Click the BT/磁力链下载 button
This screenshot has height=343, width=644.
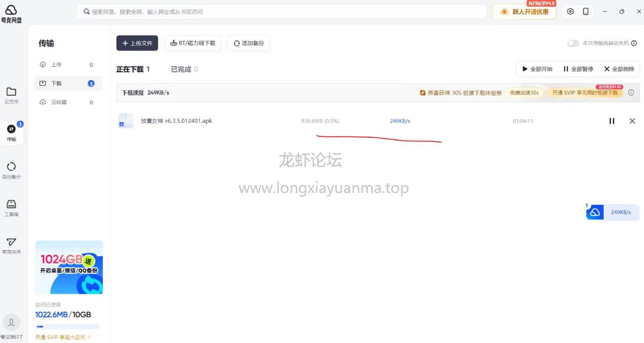(193, 43)
